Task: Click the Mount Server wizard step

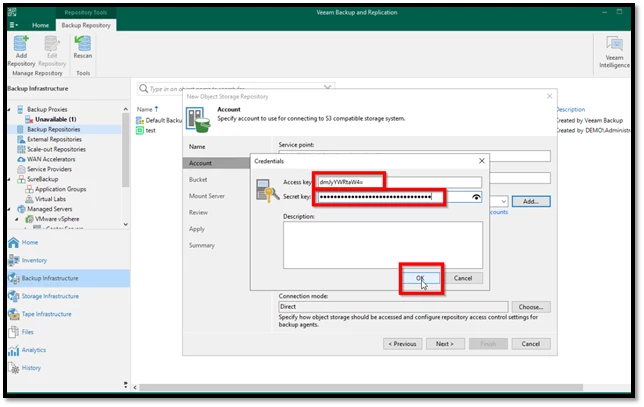Action: coord(207,196)
